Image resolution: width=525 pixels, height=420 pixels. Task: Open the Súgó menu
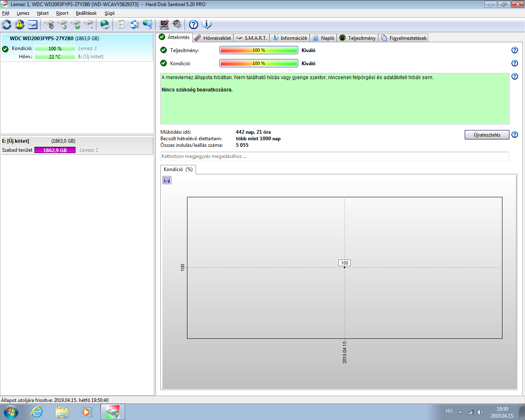(x=110, y=13)
